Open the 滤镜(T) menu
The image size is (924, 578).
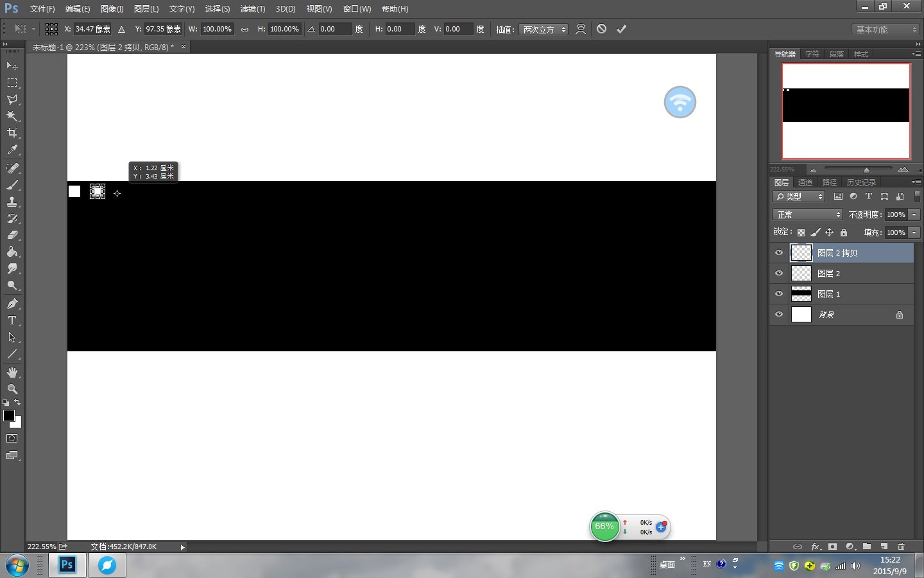[x=252, y=9]
